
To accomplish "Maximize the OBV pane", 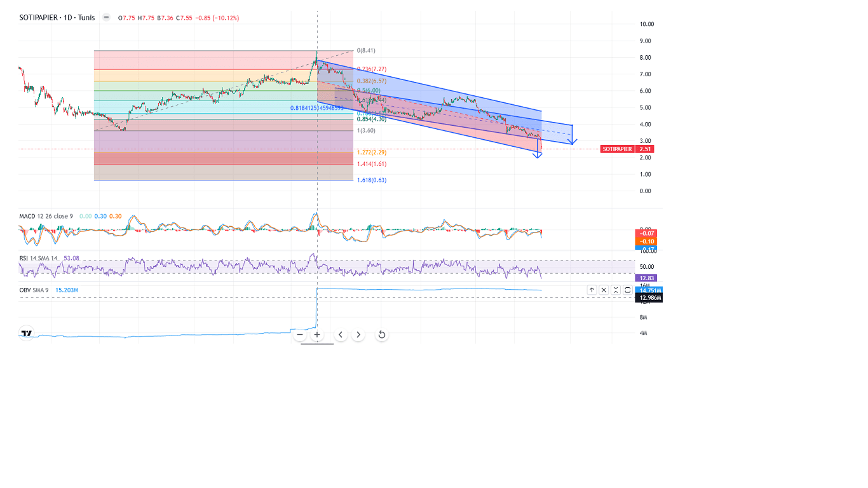I will [628, 290].
